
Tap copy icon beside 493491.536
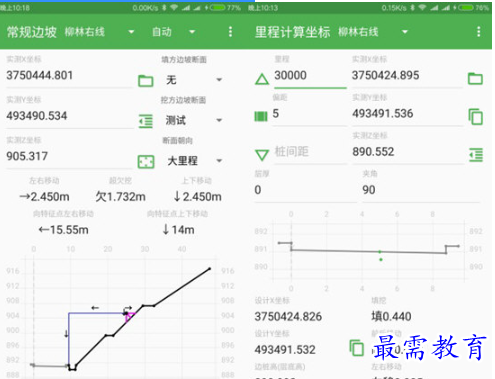476,117
